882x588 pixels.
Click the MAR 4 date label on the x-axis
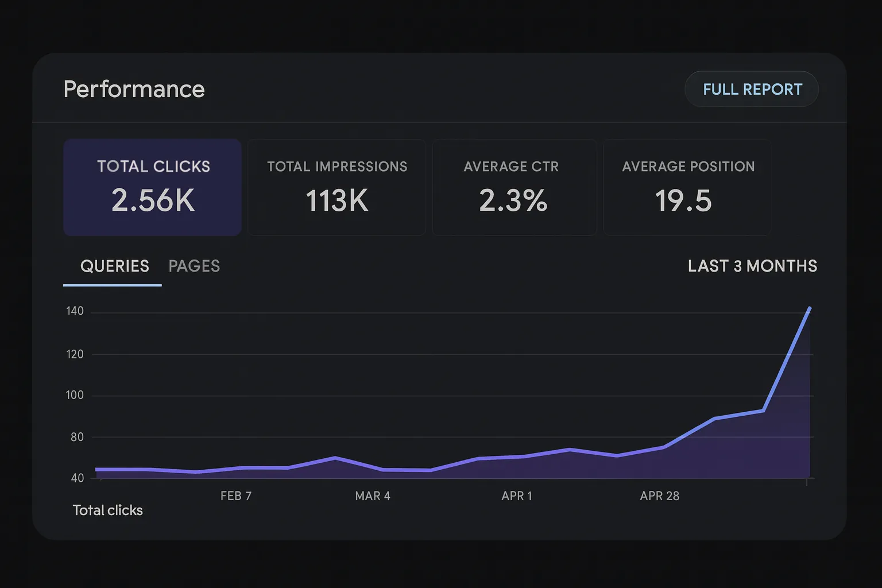tap(373, 496)
